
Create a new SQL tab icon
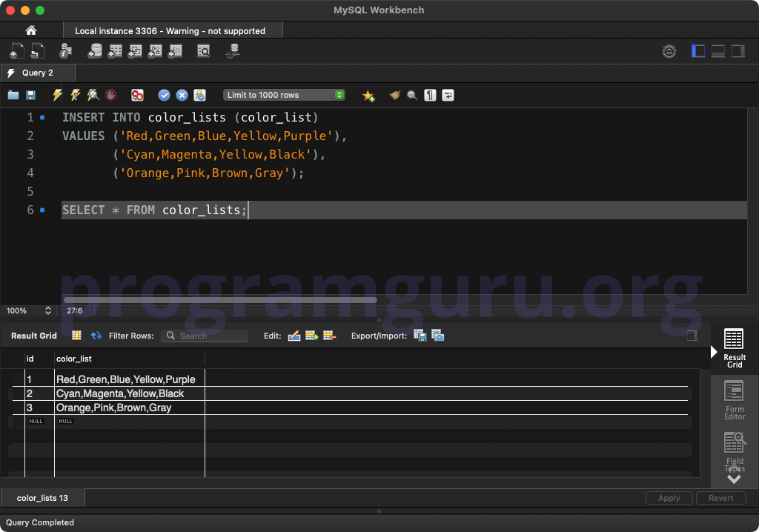click(17, 51)
